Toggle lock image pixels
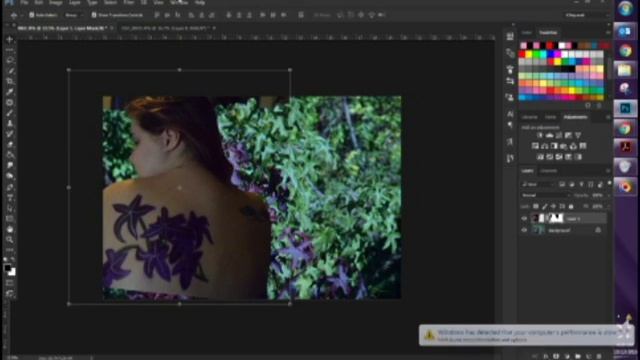 point(544,206)
